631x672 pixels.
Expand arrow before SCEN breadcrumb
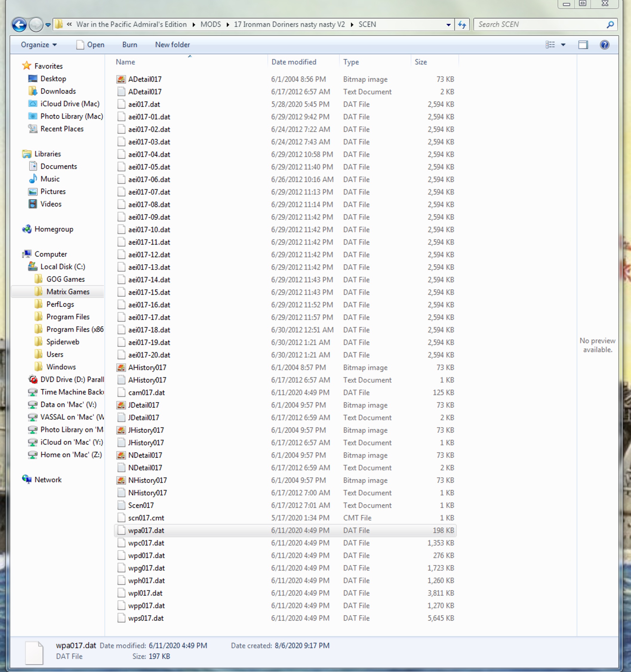tap(352, 25)
